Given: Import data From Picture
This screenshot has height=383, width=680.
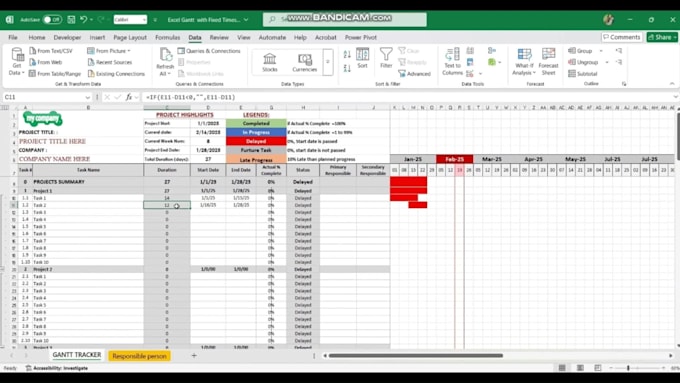Looking at the screenshot, I should pos(108,51).
